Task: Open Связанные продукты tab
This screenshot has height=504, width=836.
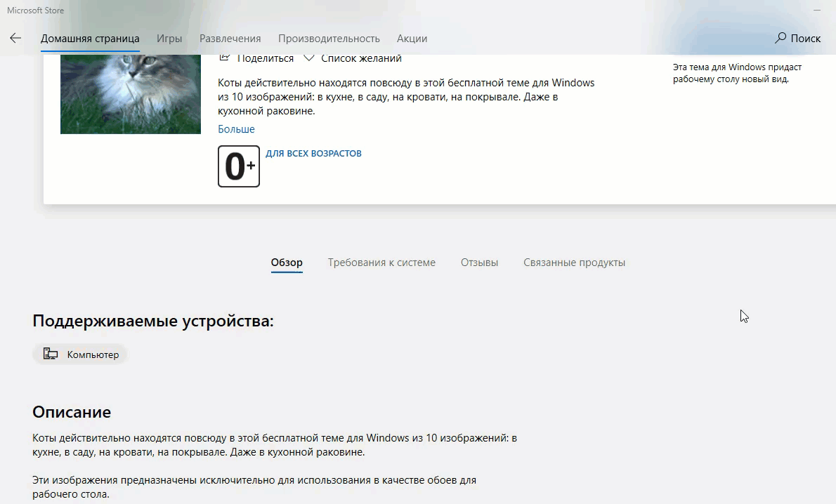Action: (574, 262)
